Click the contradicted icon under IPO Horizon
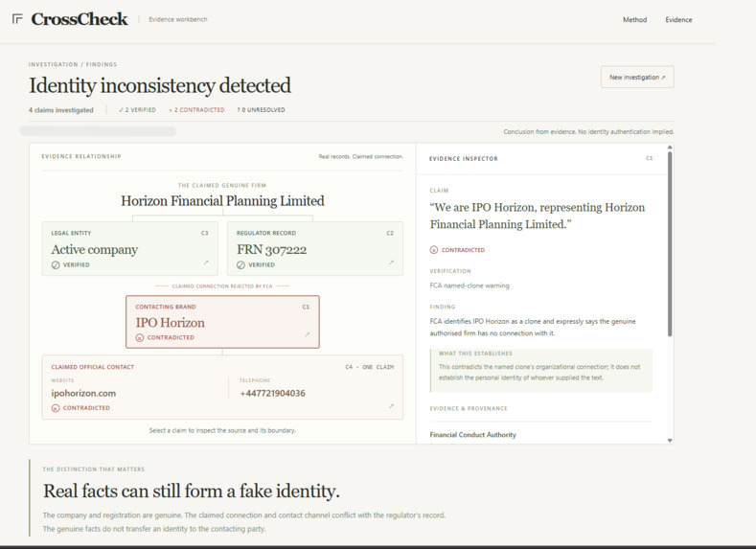The height and width of the screenshot is (549, 756). pyautogui.click(x=139, y=337)
